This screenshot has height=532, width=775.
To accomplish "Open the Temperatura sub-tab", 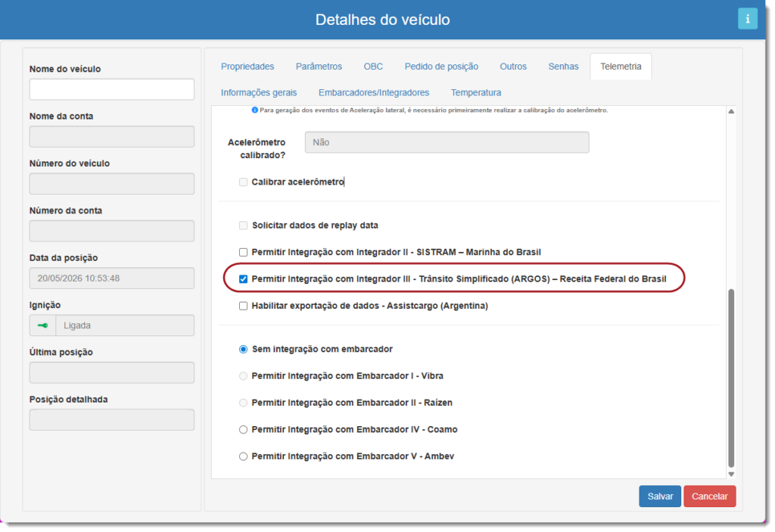I will (475, 92).
